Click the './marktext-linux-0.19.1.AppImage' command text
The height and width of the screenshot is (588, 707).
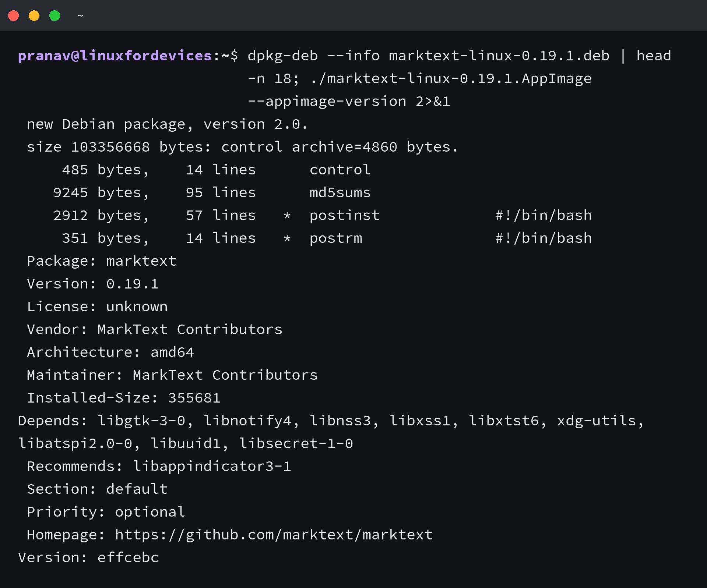451,78
